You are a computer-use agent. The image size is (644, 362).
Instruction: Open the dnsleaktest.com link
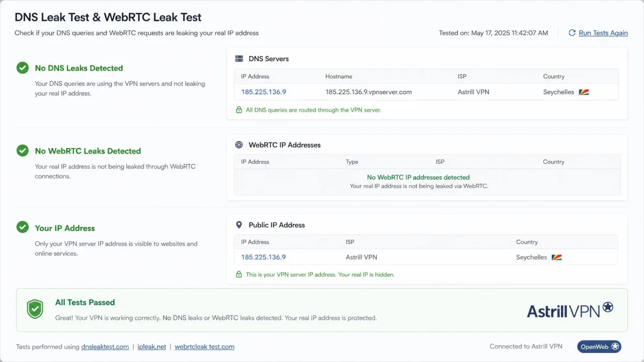(105, 346)
